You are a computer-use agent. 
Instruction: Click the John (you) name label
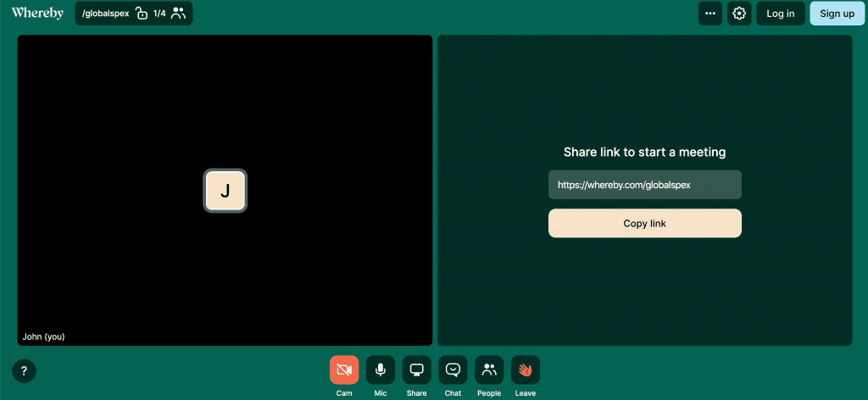click(x=44, y=336)
